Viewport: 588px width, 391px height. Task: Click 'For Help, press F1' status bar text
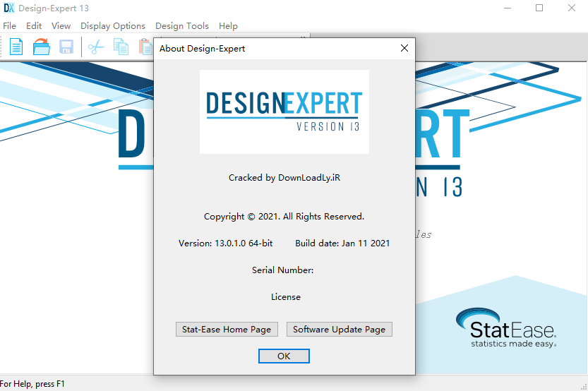point(32,384)
